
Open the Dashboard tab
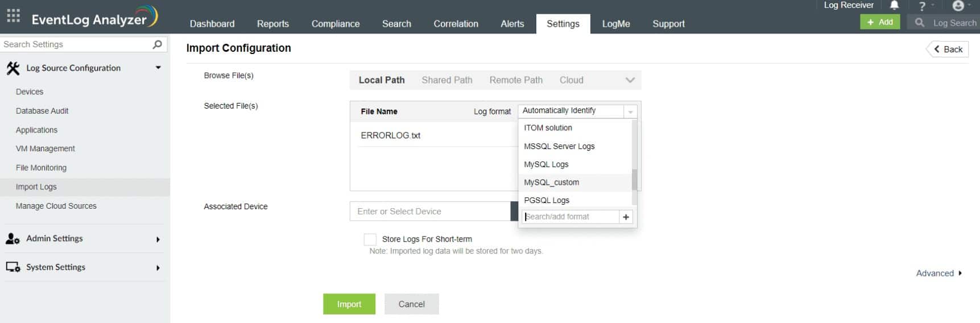(212, 24)
